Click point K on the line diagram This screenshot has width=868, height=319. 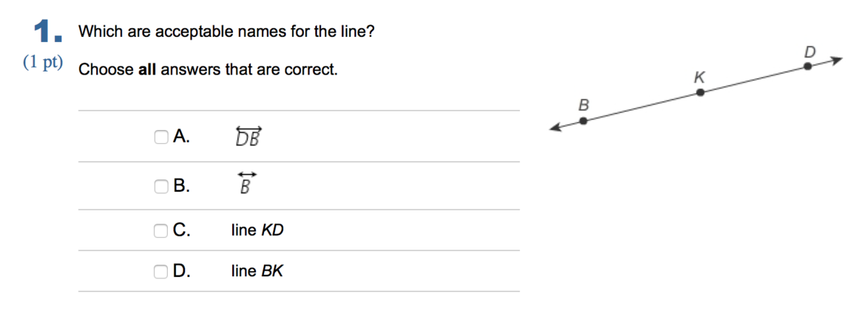pyautogui.click(x=700, y=92)
